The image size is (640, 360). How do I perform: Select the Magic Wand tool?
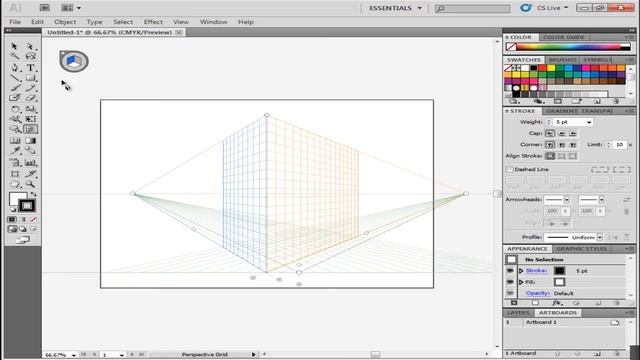point(15,56)
